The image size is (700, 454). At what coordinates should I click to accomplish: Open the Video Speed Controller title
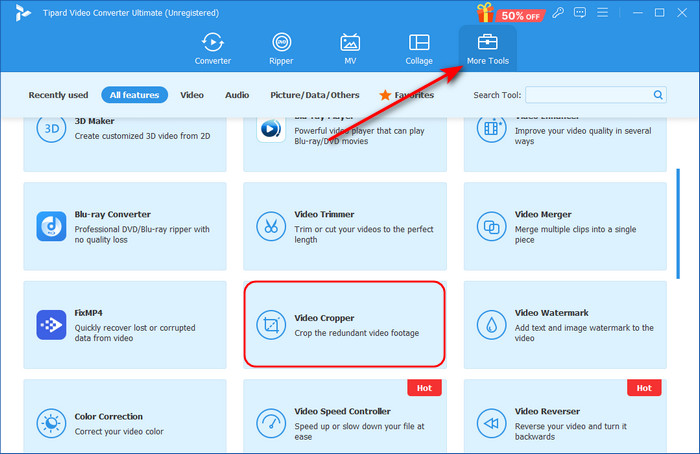342,411
